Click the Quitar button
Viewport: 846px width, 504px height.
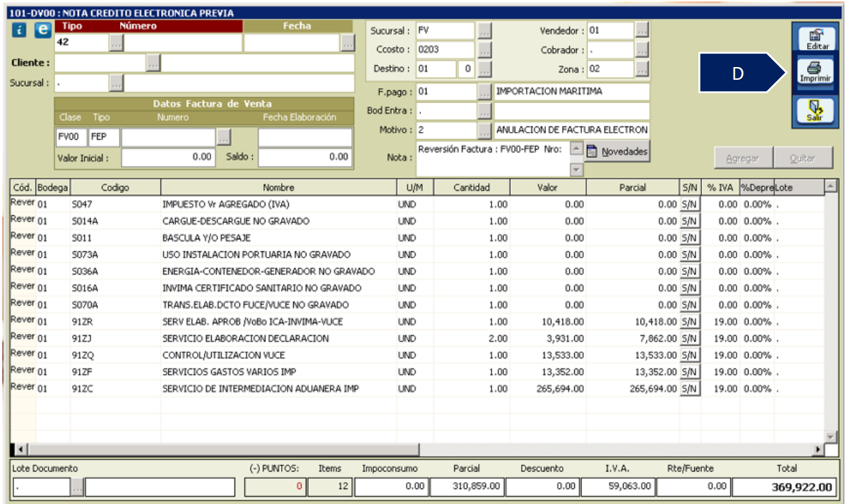803,158
